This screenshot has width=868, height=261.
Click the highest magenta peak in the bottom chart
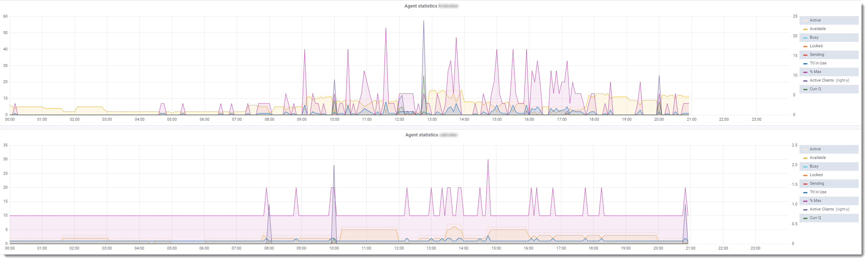click(x=488, y=160)
